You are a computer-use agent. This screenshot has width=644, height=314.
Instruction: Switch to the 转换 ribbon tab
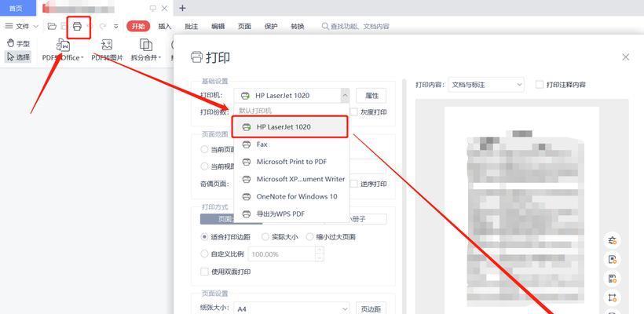pyautogui.click(x=298, y=27)
